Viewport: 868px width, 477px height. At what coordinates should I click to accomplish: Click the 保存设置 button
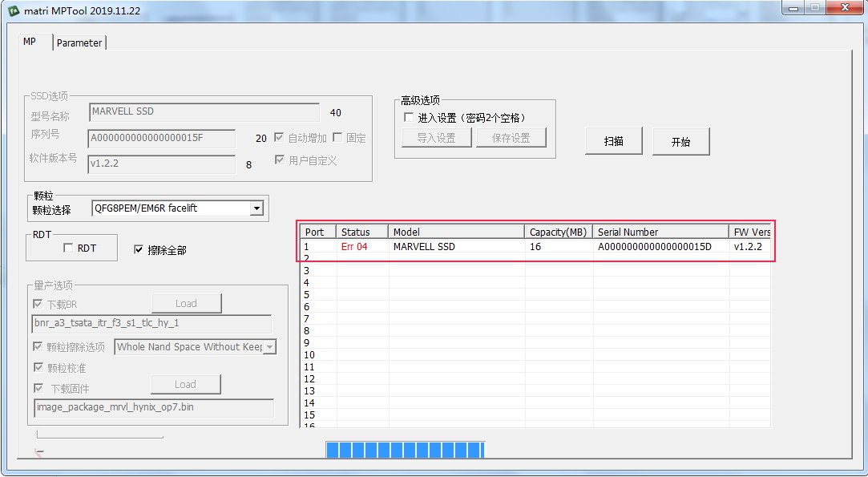511,138
